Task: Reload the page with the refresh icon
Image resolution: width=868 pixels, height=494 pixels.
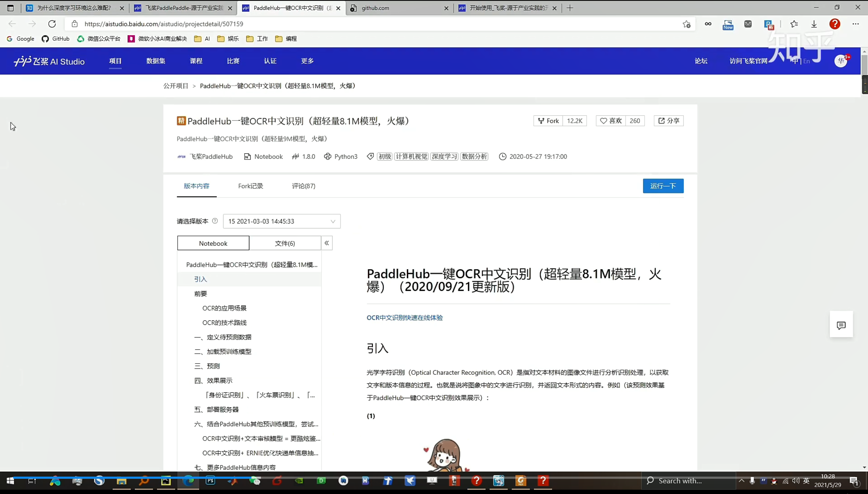Action: click(x=52, y=24)
